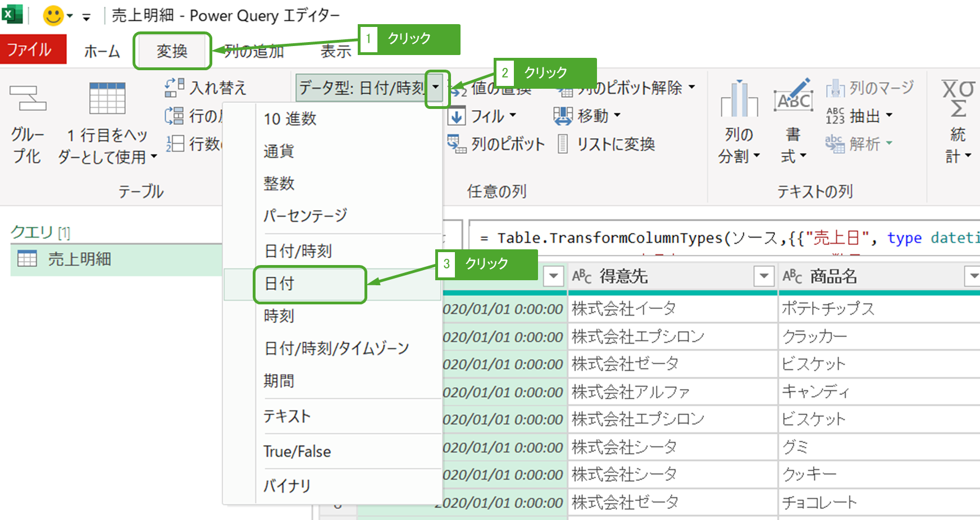Click the リストに変換 icon
980x520 pixels.
[x=563, y=144]
